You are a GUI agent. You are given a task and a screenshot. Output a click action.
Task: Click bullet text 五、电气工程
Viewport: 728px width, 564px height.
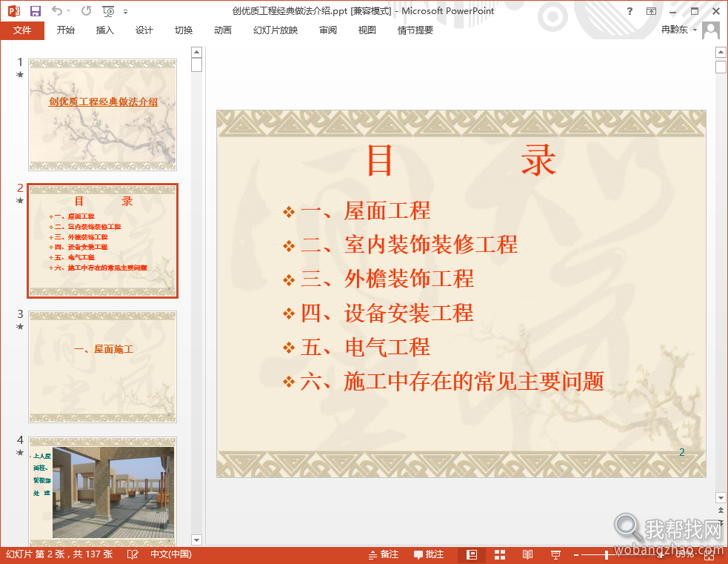(365, 348)
